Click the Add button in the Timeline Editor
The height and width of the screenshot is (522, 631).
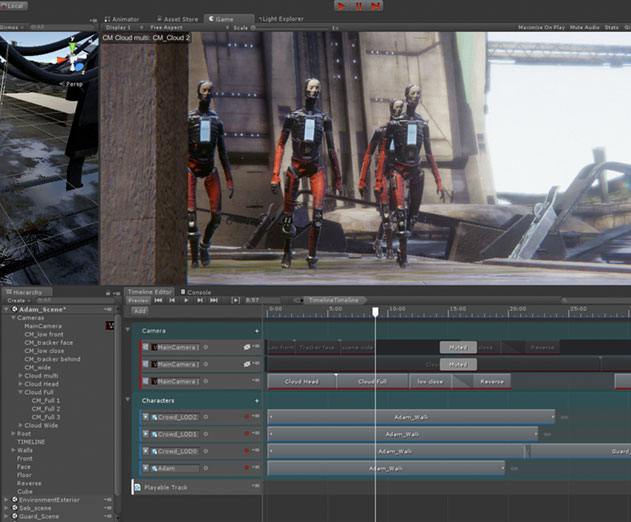click(140, 311)
